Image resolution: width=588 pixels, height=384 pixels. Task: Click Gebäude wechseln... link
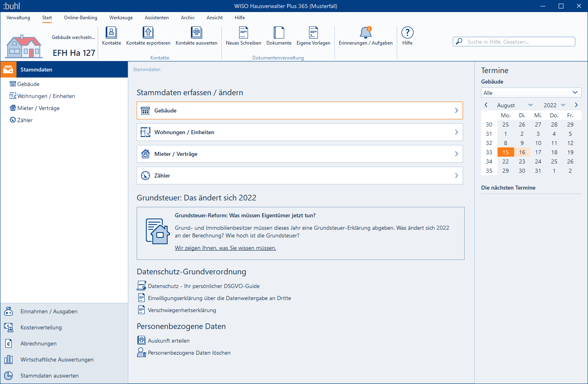coord(74,37)
